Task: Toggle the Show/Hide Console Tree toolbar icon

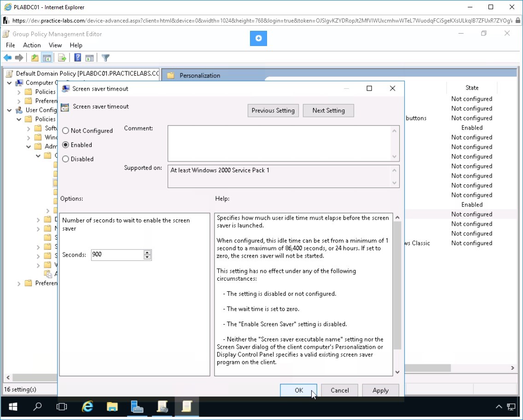Action: click(x=47, y=58)
